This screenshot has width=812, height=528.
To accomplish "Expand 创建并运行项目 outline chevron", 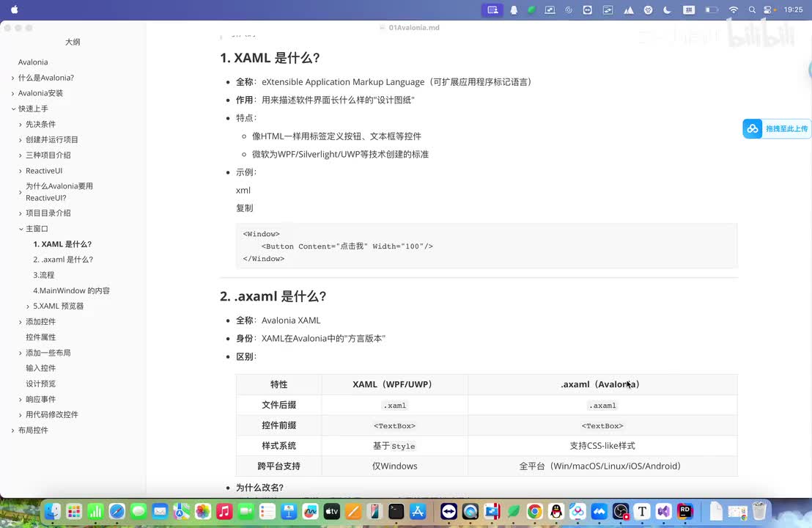I will 21,140.
